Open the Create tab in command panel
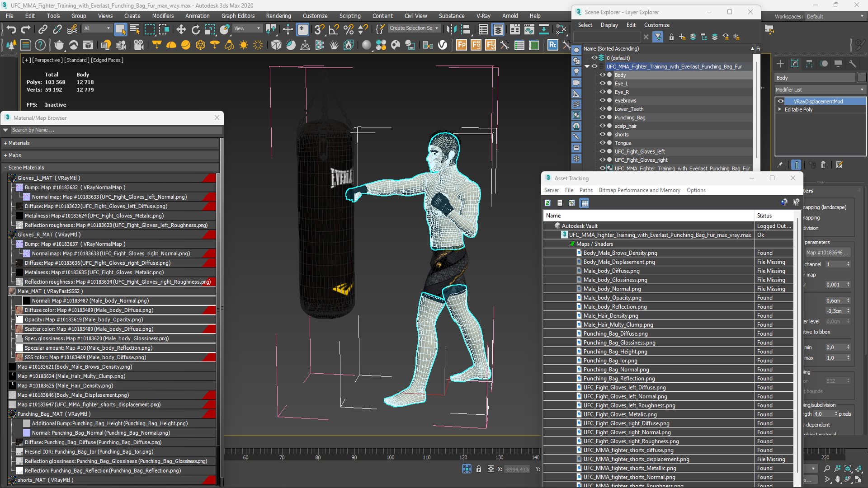This screenshot has width=868, height=488. (780, 64)
